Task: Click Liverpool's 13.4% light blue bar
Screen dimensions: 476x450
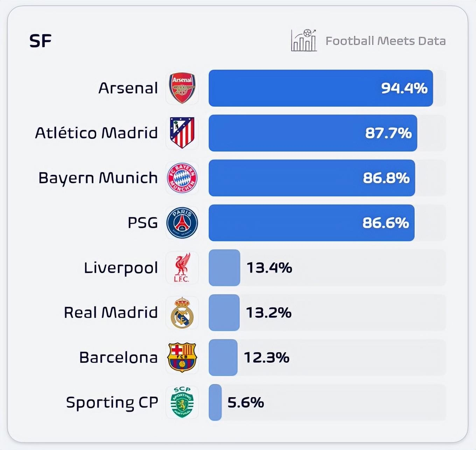Action: point(224,268)
